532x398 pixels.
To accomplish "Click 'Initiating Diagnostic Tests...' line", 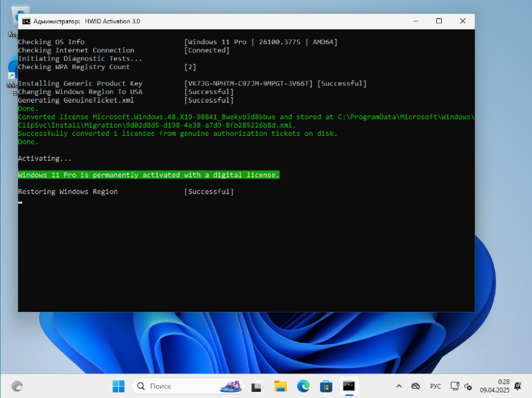I will click(80, 58).
